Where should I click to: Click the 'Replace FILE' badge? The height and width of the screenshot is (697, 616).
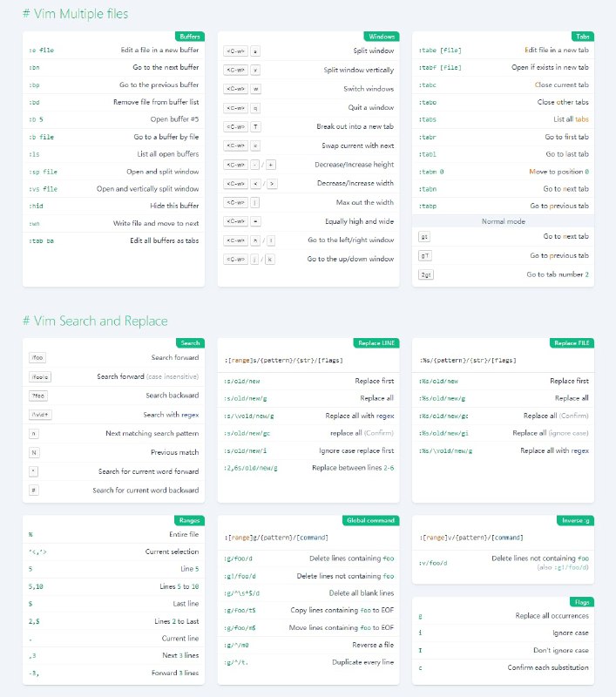click(x=572, y=343)
